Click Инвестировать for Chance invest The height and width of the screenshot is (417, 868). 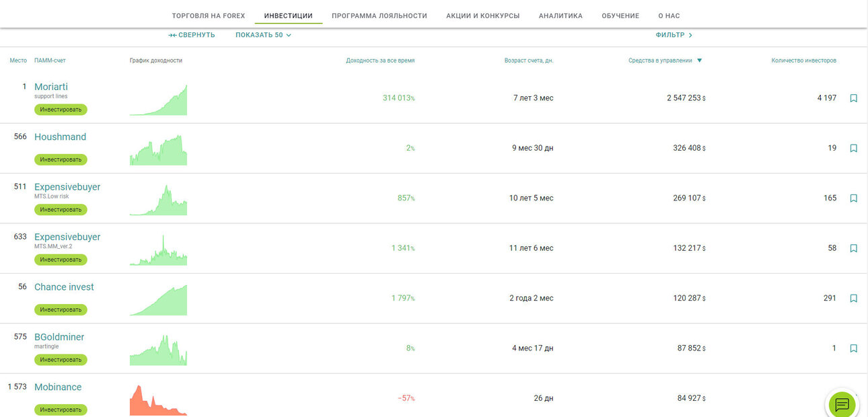(61, 309)
